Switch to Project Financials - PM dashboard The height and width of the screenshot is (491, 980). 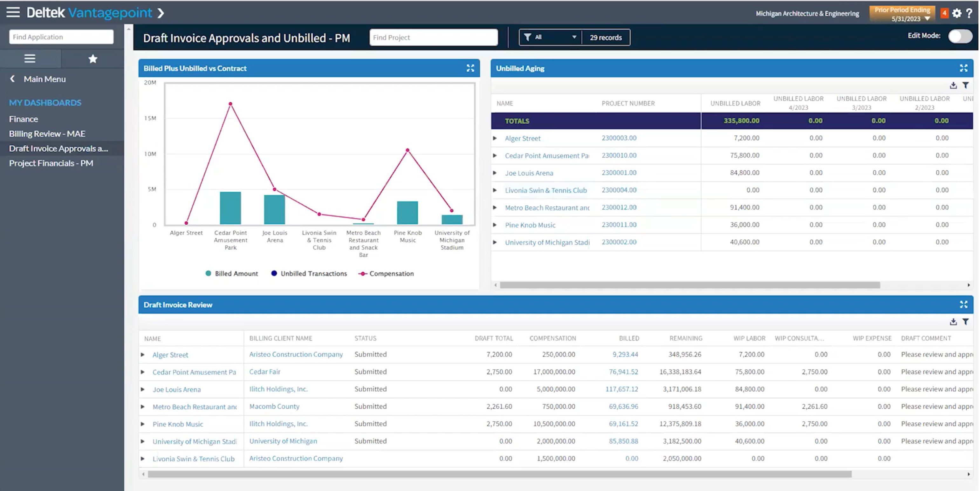click(51, 163)
